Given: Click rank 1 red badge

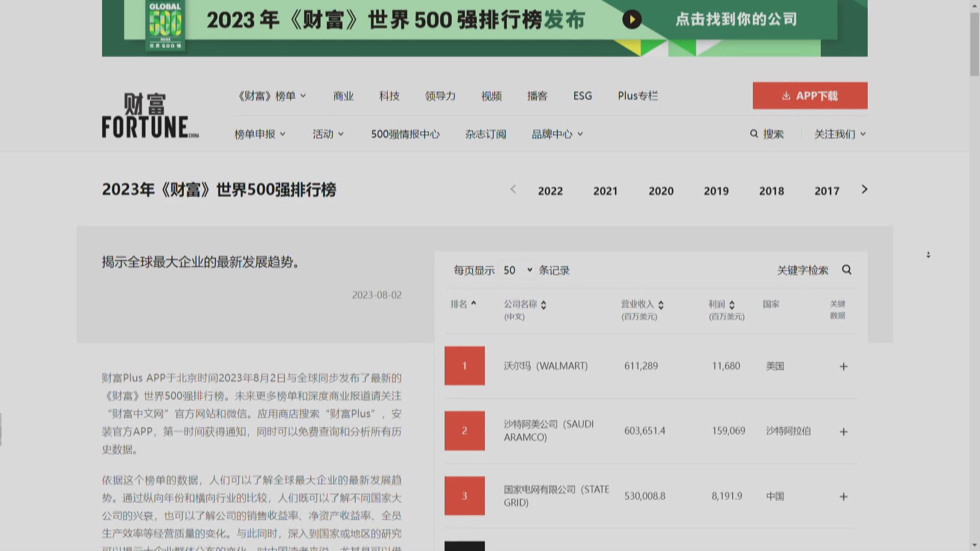Looking at the screenshot, I should [x=464, y=365].
